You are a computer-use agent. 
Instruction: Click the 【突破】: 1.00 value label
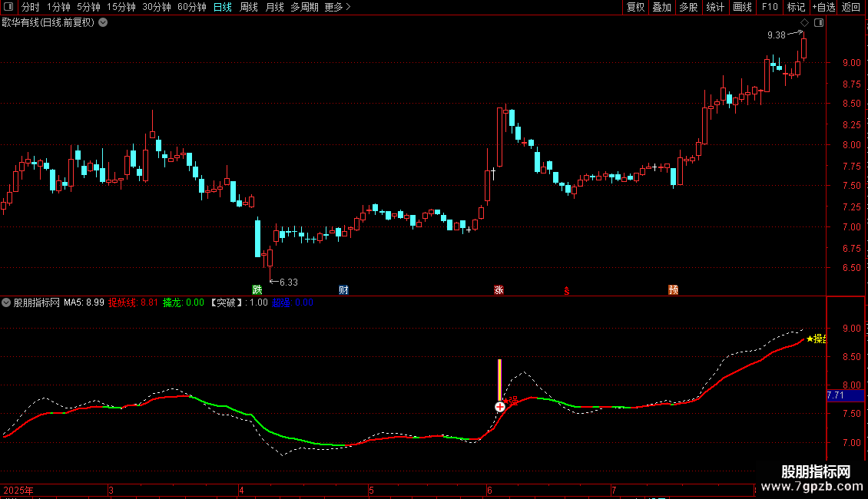pyautogui.click(x=238, y=302)
